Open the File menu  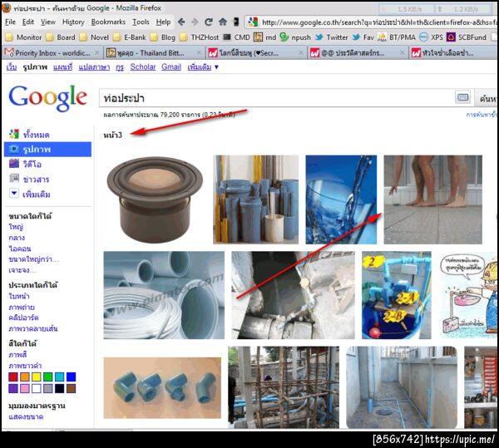[x=10, y=22]
